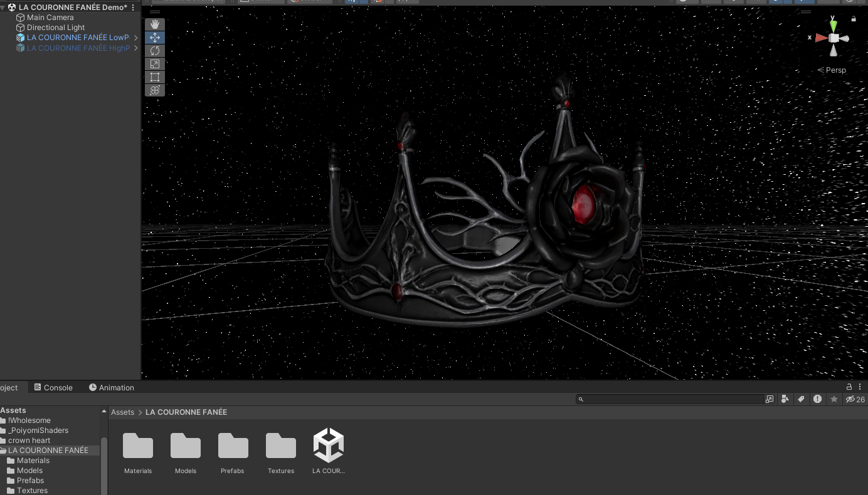Click the Project panel search field
Image resolution: width=868 pixels, height=495 pixels.
tap(670, 399)
